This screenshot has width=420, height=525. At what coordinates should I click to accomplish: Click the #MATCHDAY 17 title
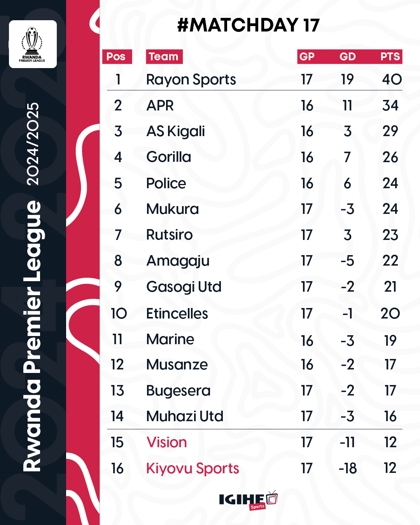tap(248, 25)
